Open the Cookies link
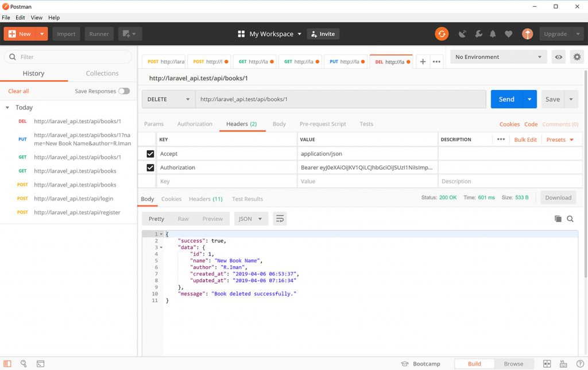588x370 pixels. pyautogui.click(x=509, y=124)
